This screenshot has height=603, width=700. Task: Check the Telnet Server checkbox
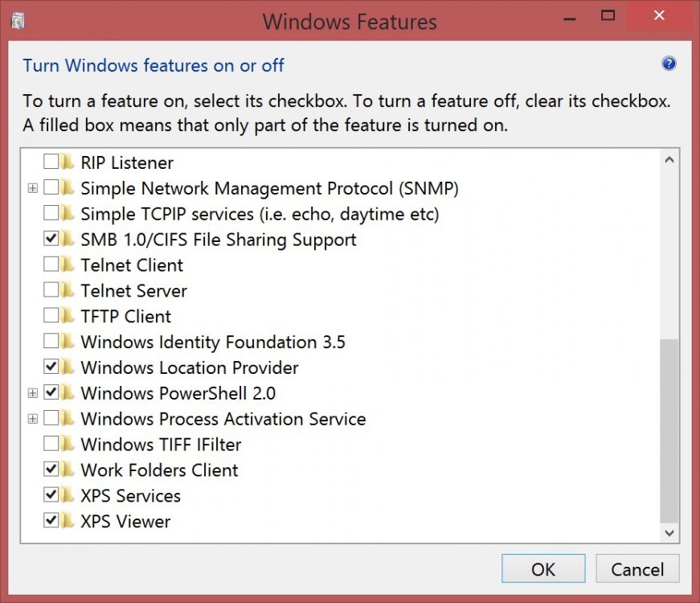(51, 290)
